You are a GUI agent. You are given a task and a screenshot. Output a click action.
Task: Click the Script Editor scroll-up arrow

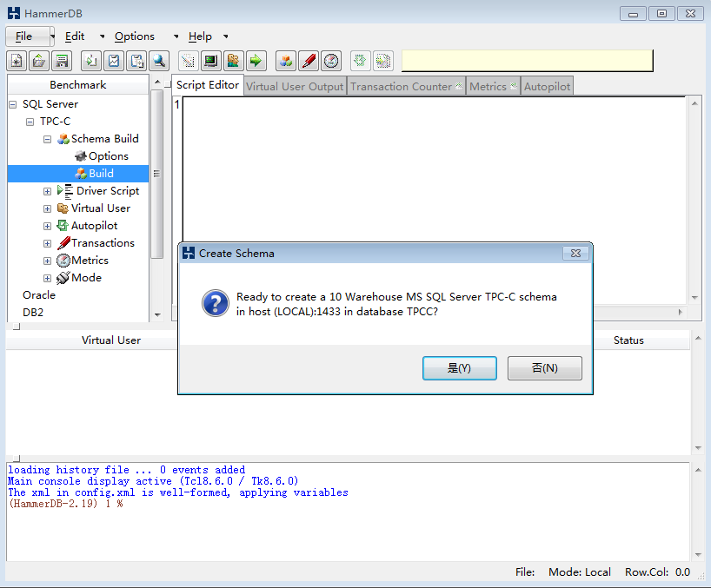[x=694, y=103]
